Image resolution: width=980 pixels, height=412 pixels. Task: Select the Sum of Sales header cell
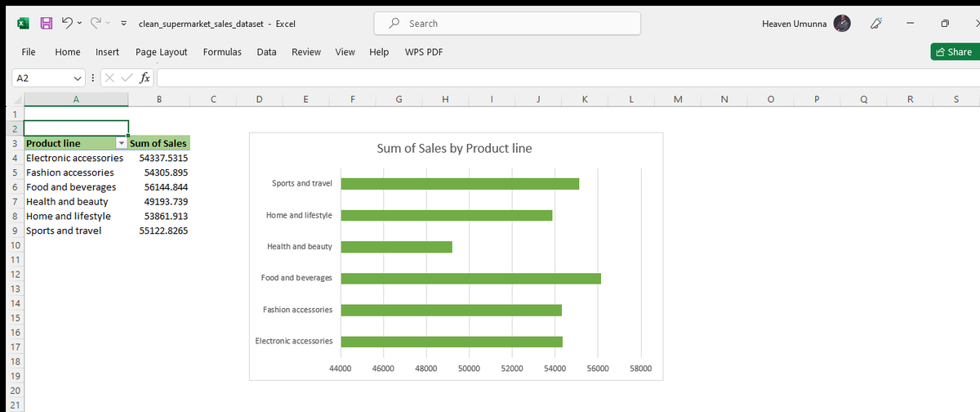(159, 144)
